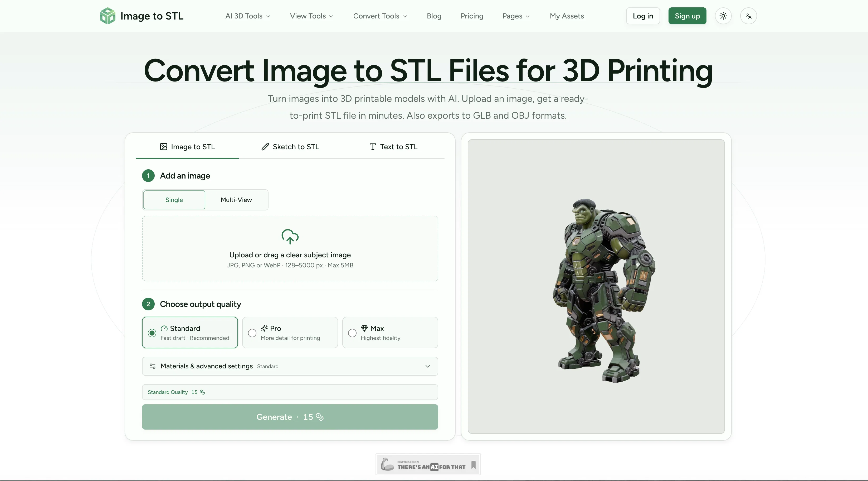Open the AI 3D Tools dropdown
Screen dimensions: 868x481
point(248,16)
